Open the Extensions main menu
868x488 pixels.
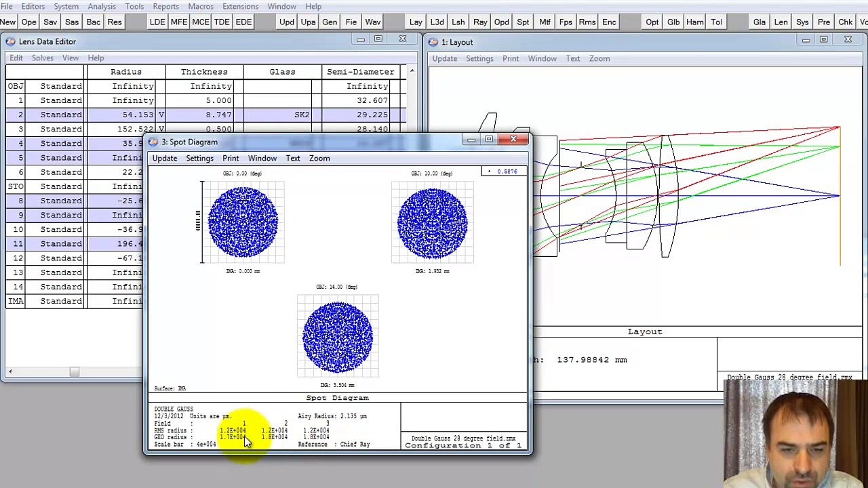[241, 6]
